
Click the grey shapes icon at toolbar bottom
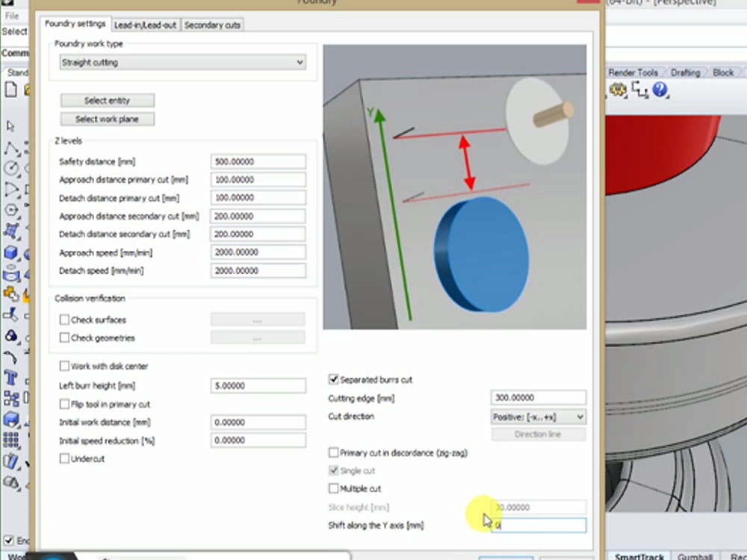click(11, 482)
